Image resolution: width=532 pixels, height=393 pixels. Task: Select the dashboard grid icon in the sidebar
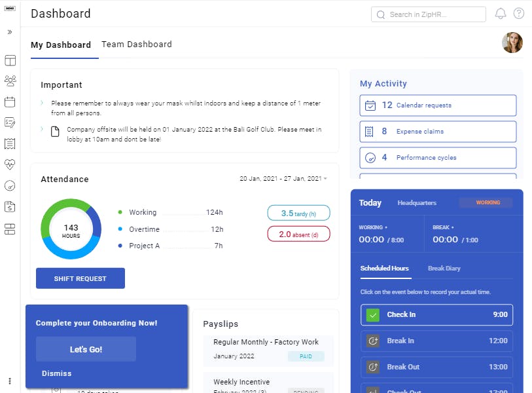point(9,60)
